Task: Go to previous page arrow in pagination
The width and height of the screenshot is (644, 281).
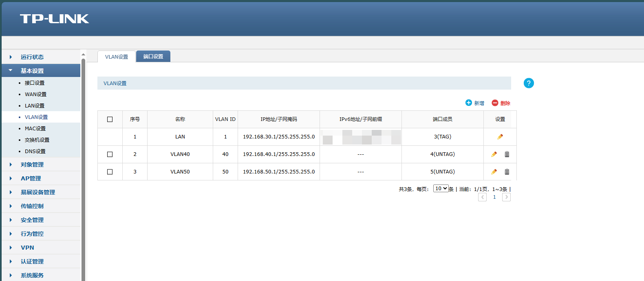Action: (x=483, y=197)
